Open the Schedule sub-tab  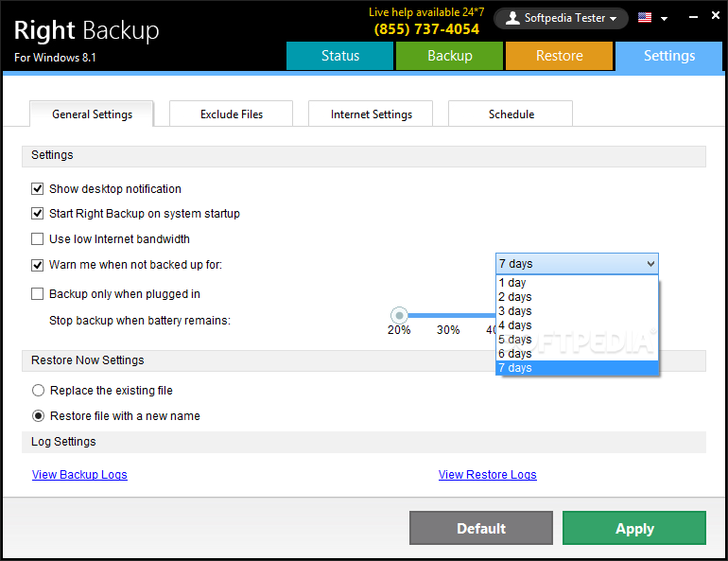511,114
